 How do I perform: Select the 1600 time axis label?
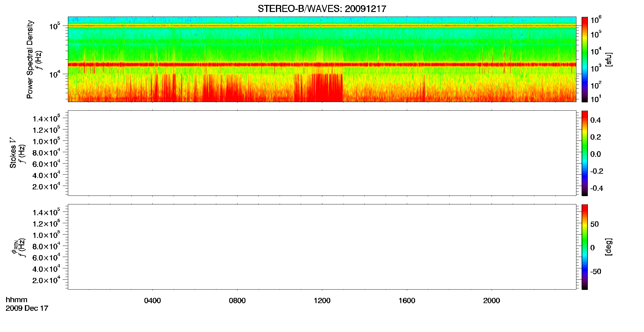click(x=407, y=301)
